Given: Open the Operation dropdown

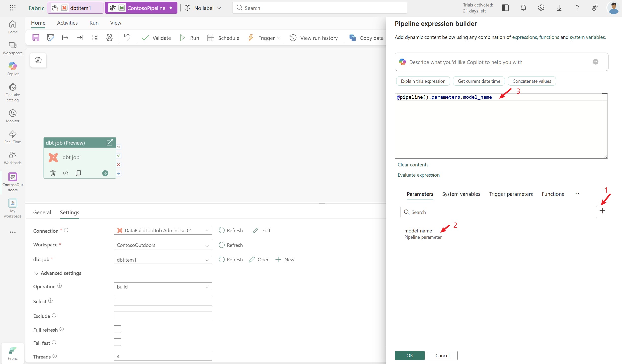Looking at the screenshot, I should [163, 287].
